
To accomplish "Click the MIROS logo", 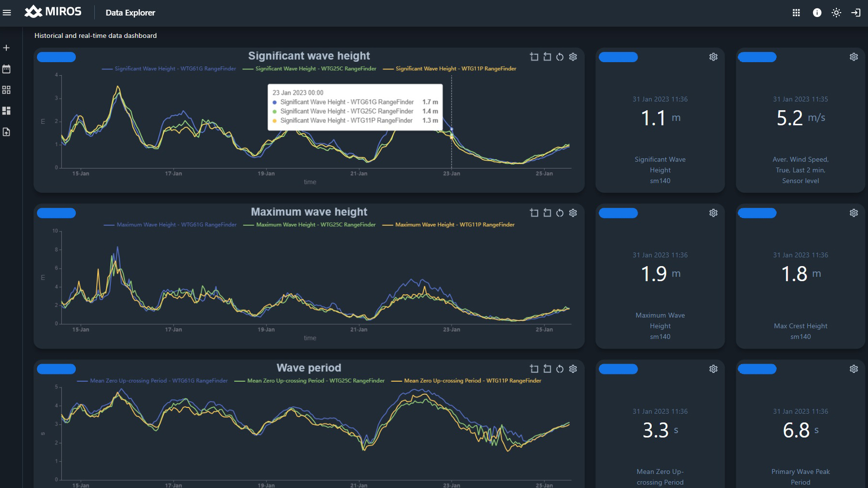I will 53,12.
